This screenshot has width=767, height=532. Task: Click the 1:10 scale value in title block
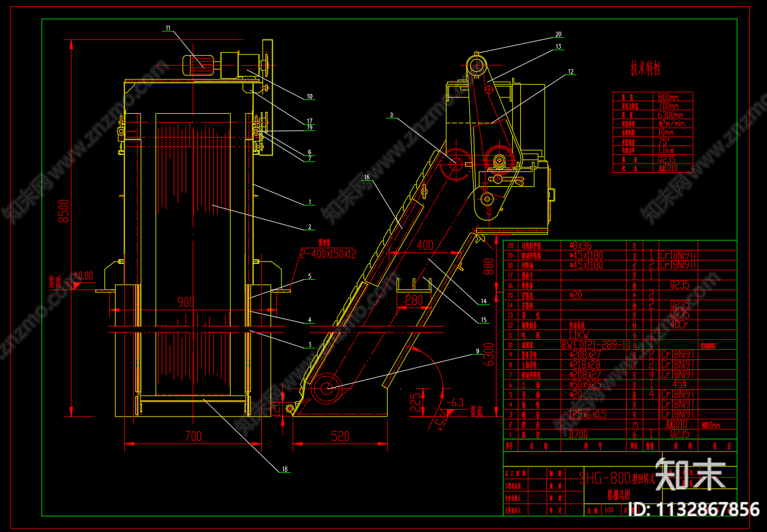(608, 511)
